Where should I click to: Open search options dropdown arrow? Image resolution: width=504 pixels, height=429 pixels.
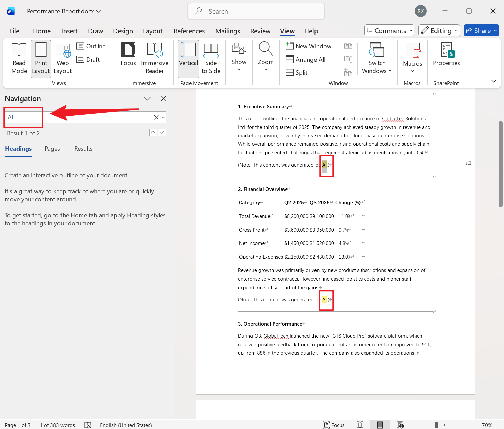click(163, 117)
